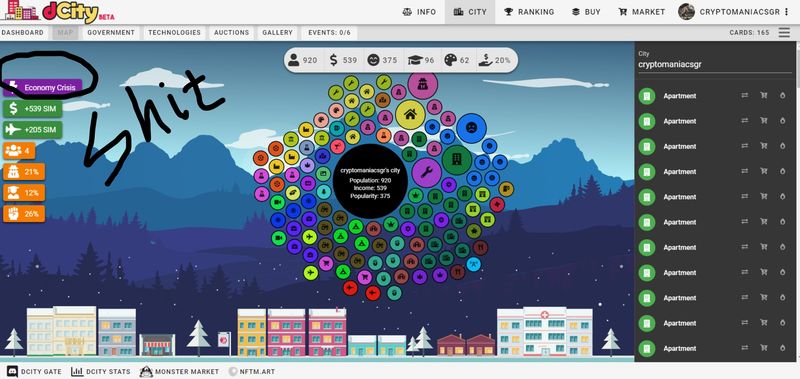The height and width of the screenshot is (379, 800).
Task: Click the cart icon on second Apartment row
Action: [x=764, y=121]
